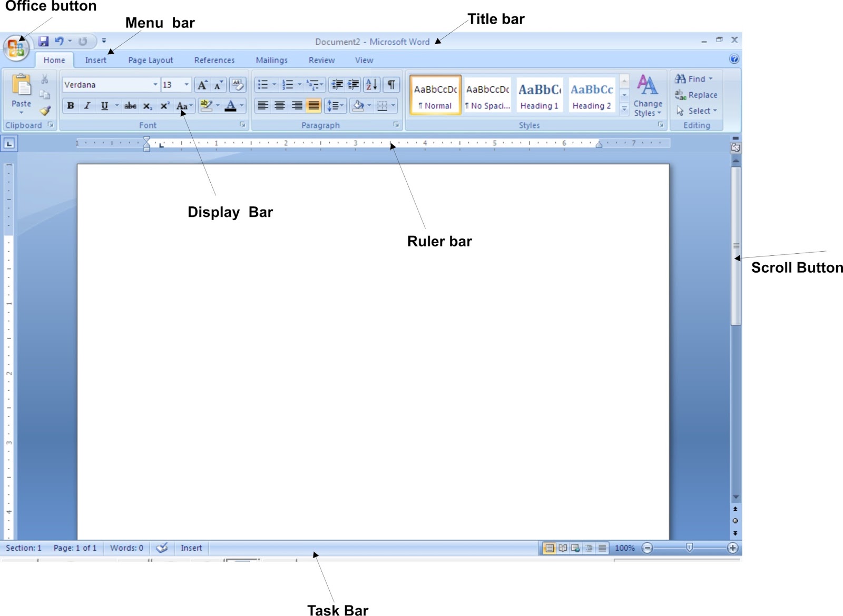Open the View tab
Viewport: 843px width, 616px height.
click(x=364, y=60)
